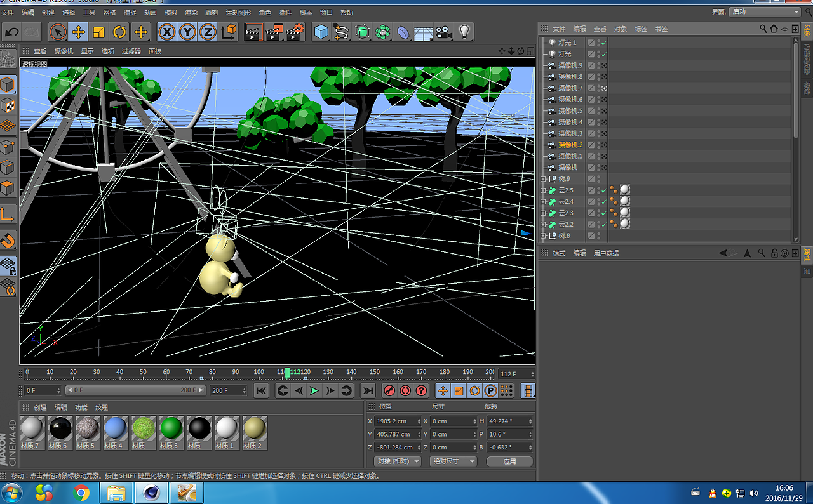The width and height of the screenshot is (813, 504).
Task: Expand the 云2.3 object tree
Action: pyautogui.click(x=543, y=213)
